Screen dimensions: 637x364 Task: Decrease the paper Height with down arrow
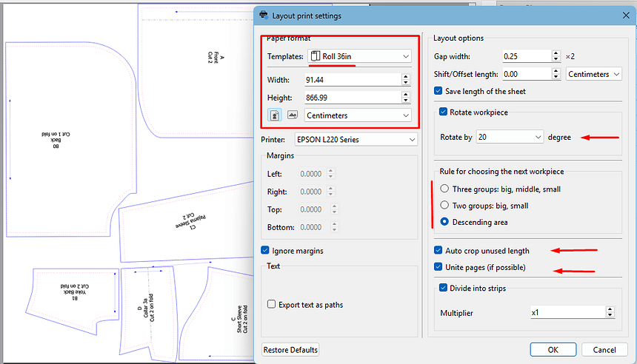(x=405, y=101)
